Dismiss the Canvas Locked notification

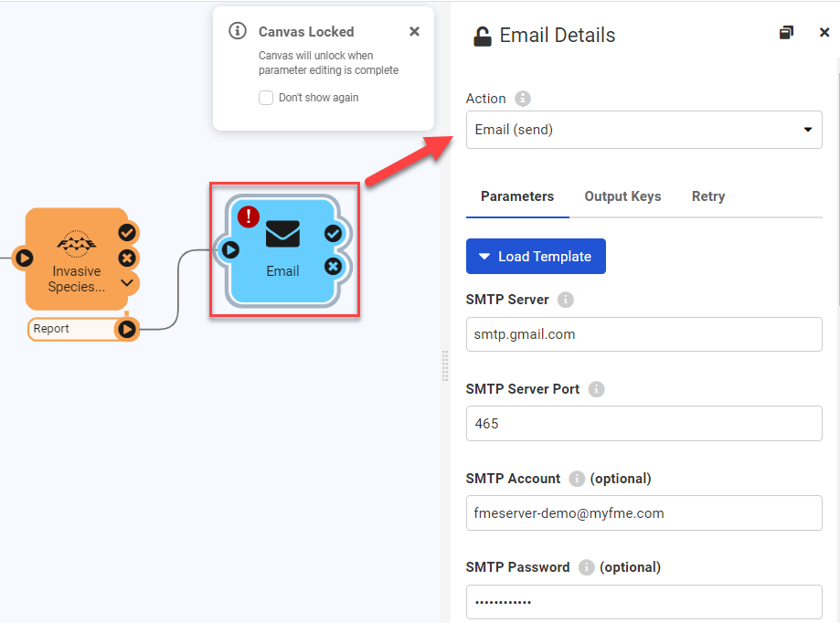point(414,30)
